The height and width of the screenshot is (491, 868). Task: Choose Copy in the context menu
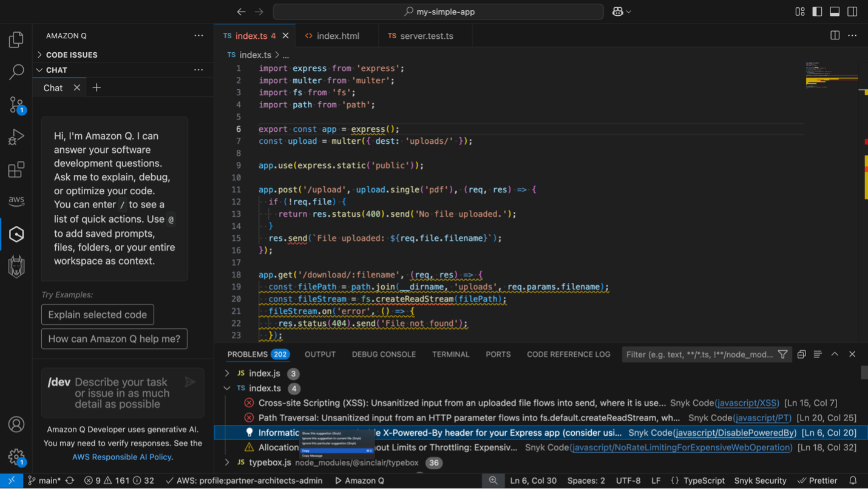click(337, 451)
